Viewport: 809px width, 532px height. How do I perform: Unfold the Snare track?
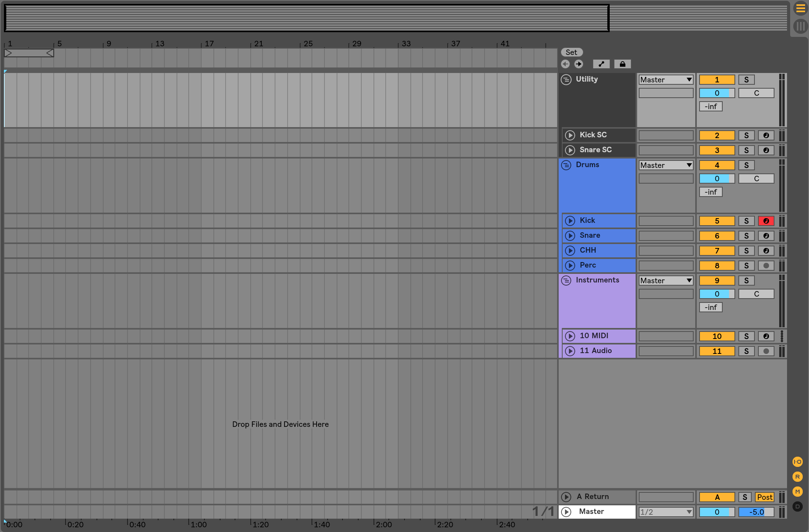(x=570, y=236)
